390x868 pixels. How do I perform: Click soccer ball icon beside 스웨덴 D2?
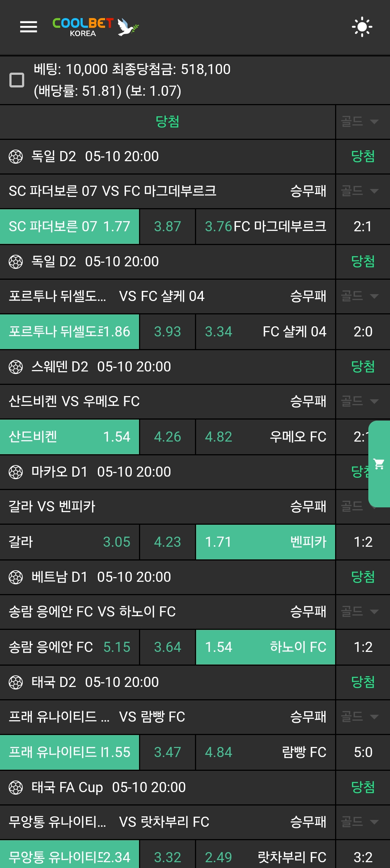click(16, 367)
